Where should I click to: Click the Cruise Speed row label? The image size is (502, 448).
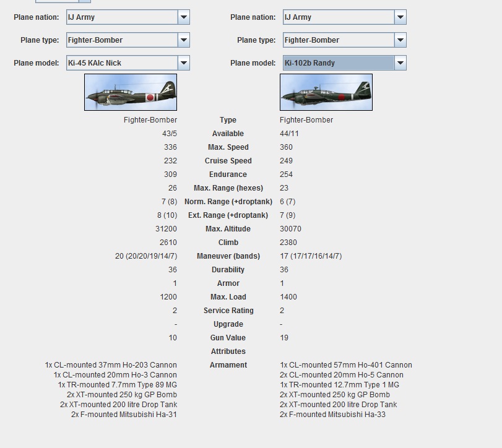coord(228,161)
